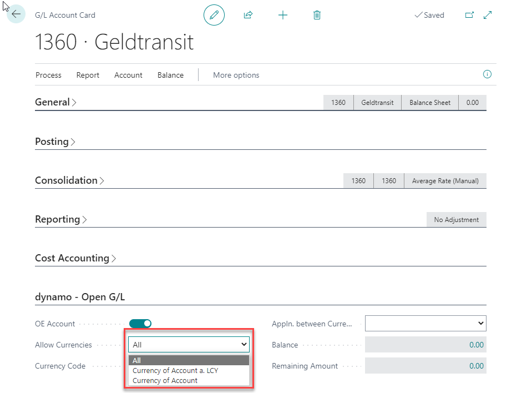This screenshot has width=532, height=393.
Task: Expand the General section
Action: coord(55,102)
